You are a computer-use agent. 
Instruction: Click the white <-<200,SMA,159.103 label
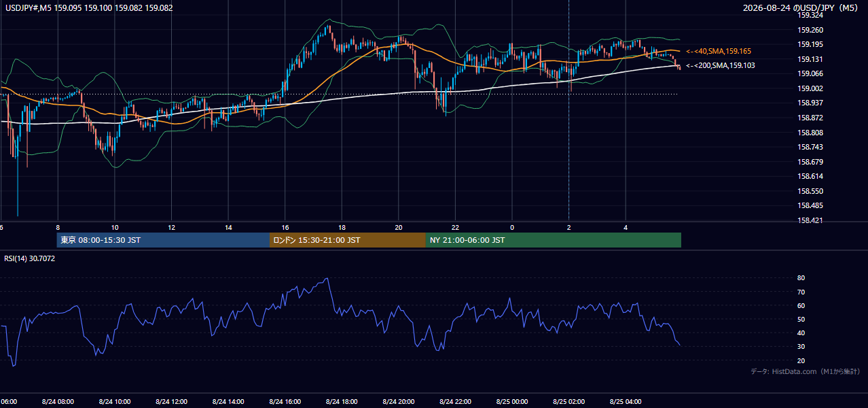coord(720,65)
